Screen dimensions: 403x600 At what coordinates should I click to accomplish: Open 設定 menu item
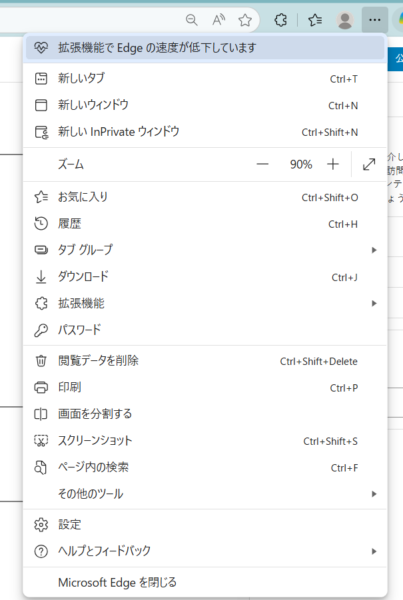pos(205,525)
